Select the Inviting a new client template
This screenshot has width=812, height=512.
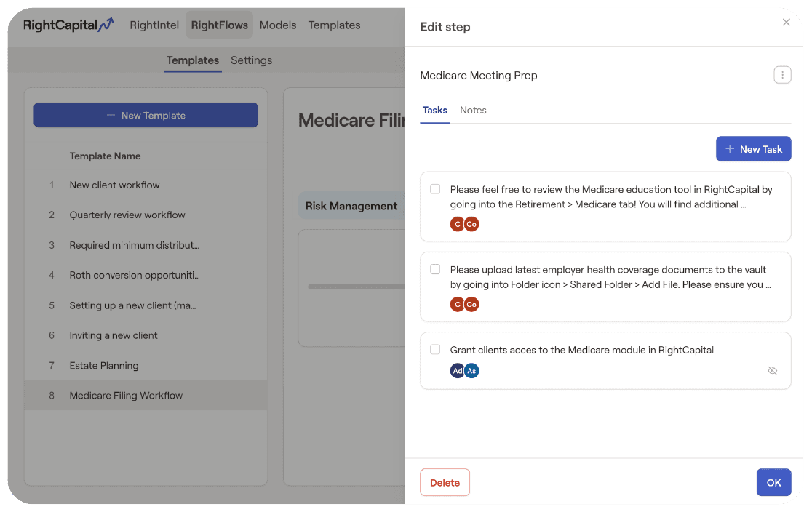point(146,335)
